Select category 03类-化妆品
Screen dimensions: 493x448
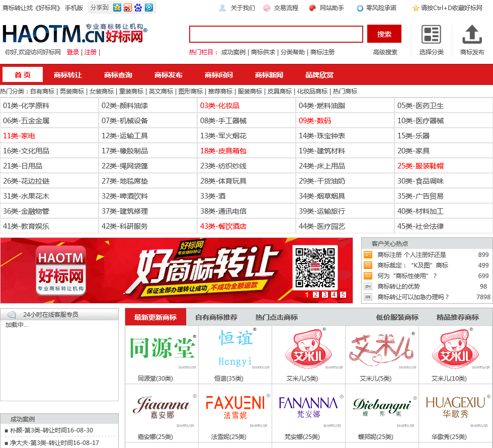(x=220, y=106)
